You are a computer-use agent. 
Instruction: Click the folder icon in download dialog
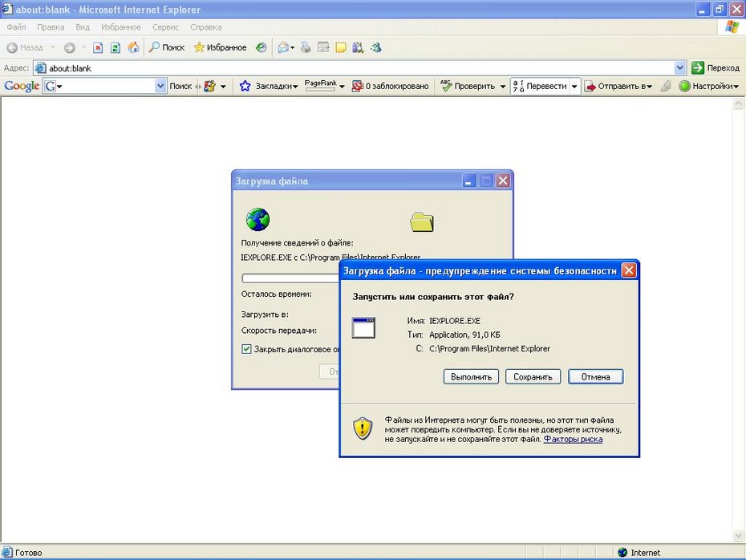point(422,221)
